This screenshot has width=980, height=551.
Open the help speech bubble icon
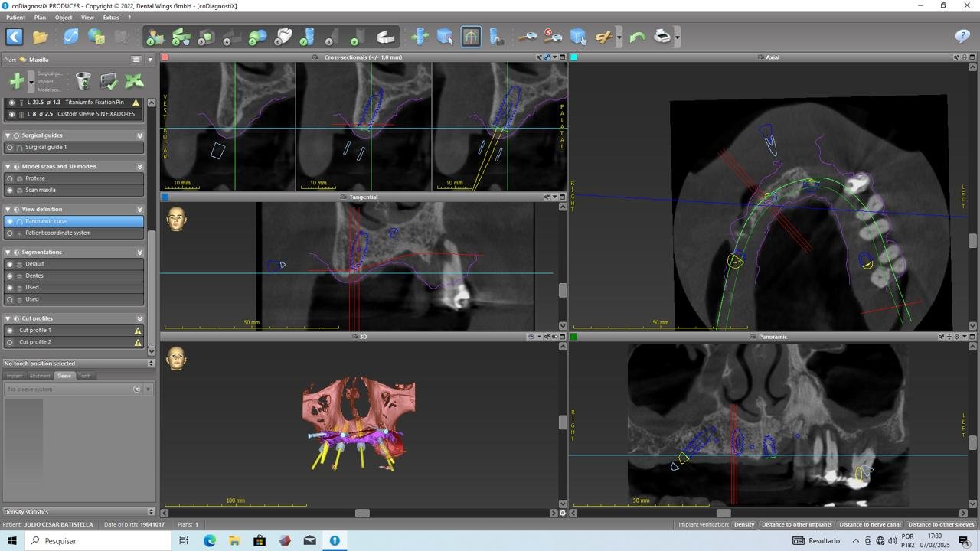(x=962, y=36)
